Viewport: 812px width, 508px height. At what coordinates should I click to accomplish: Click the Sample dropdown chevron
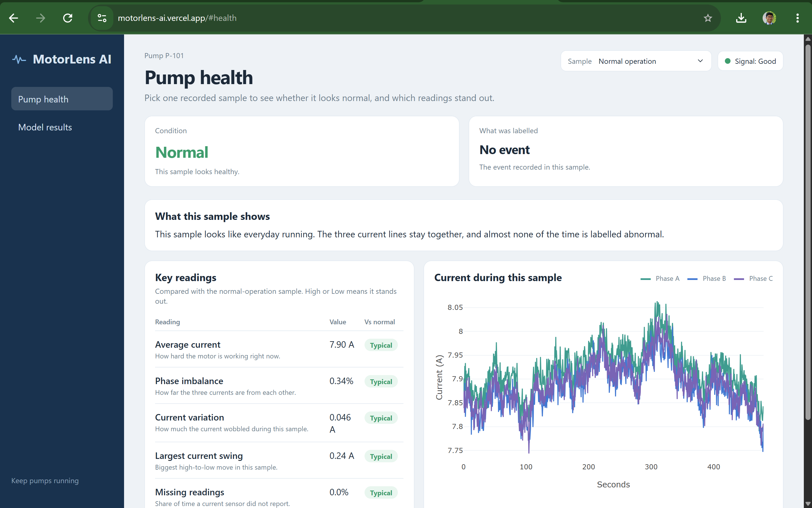(x=700, y=61)
